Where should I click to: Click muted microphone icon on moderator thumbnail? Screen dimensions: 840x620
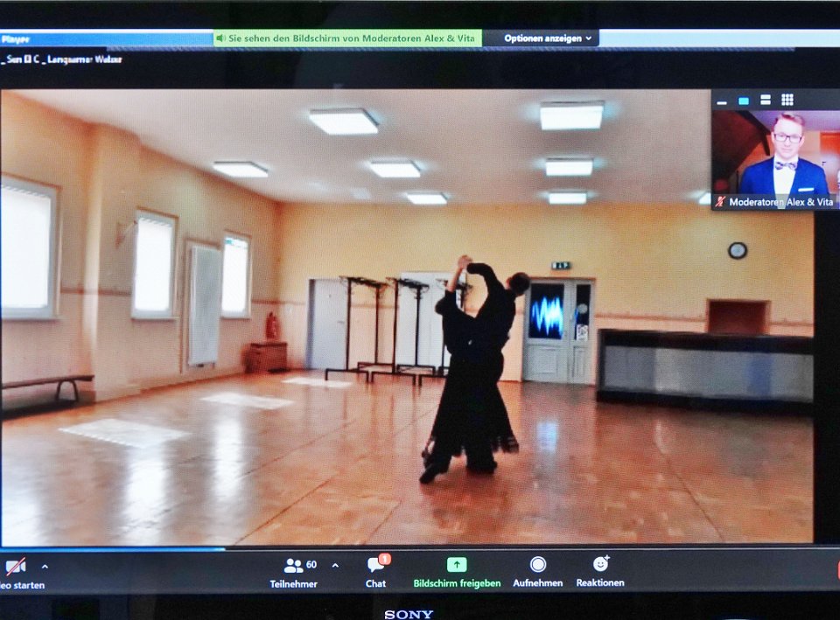pos(720,202)
